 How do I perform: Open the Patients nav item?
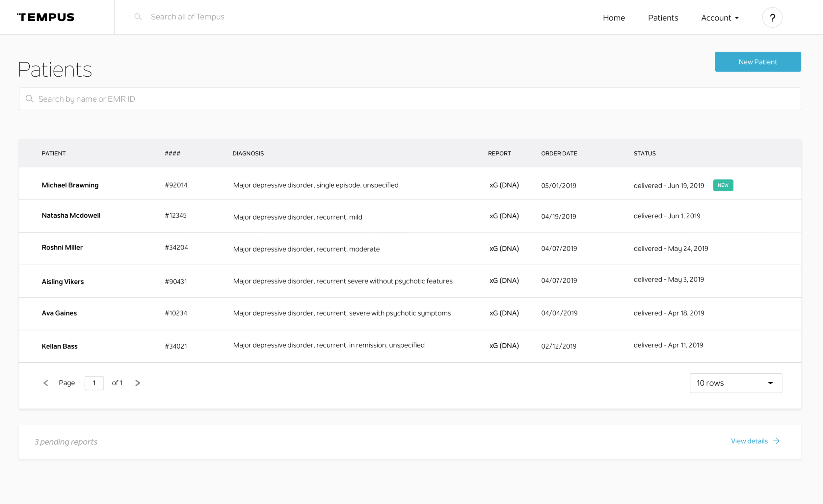[x=663, y=18]
